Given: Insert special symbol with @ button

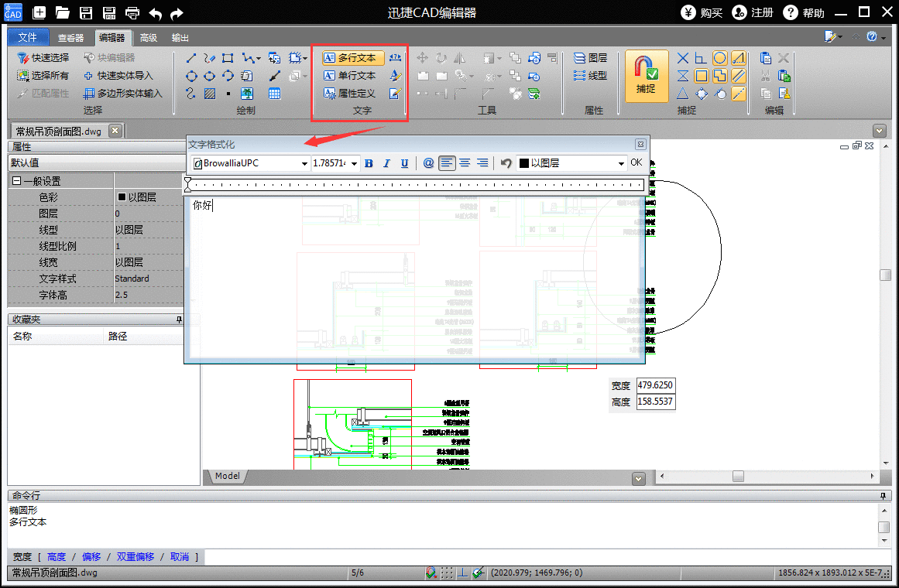Looking at the screenshot, I should (428, 163).
